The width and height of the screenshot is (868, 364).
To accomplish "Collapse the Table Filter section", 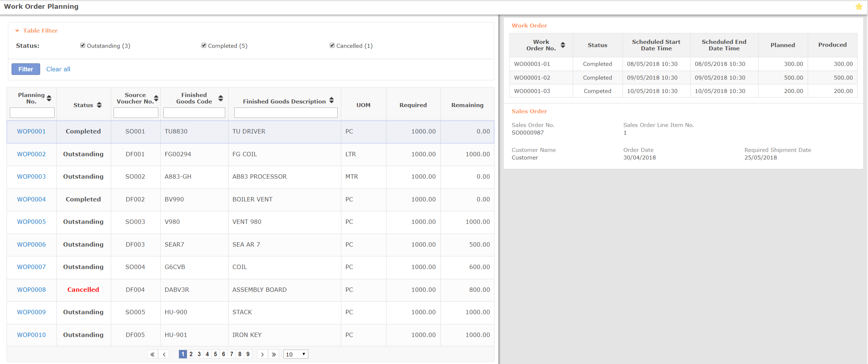I will click(17, 31).
